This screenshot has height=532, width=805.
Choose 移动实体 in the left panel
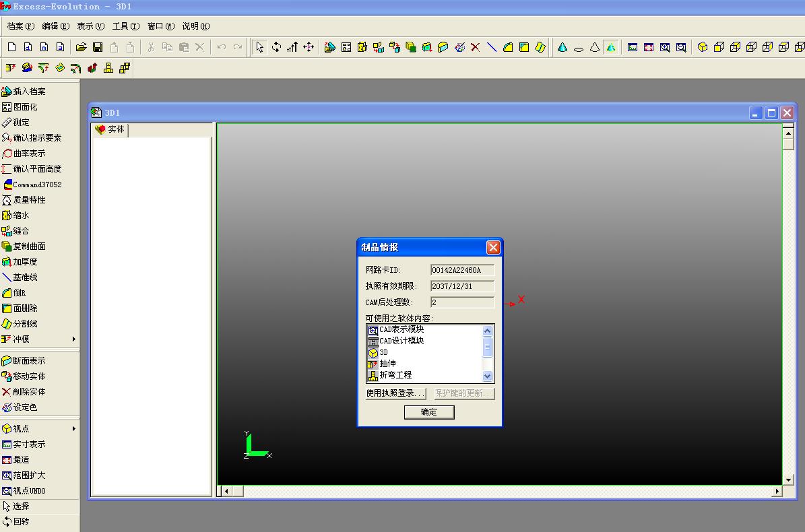tap(24, 376)
